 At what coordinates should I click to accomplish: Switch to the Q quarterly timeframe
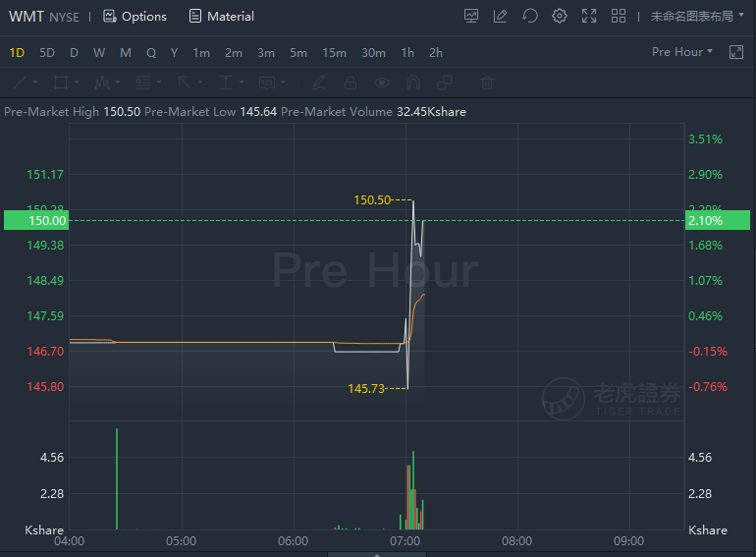point(151,53)
